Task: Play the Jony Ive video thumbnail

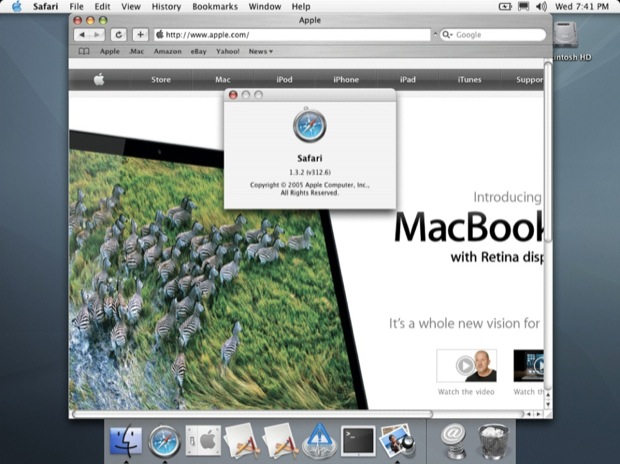Action: (x=467, y=366)
